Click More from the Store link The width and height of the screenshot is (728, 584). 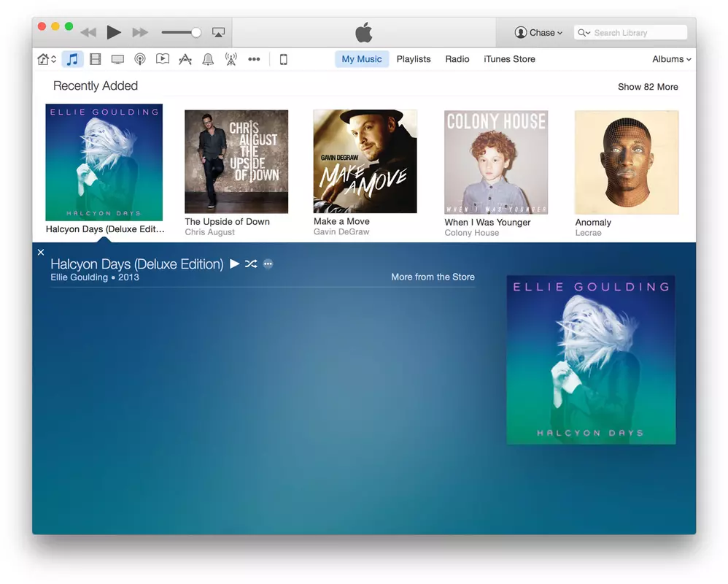coord(433,277)
